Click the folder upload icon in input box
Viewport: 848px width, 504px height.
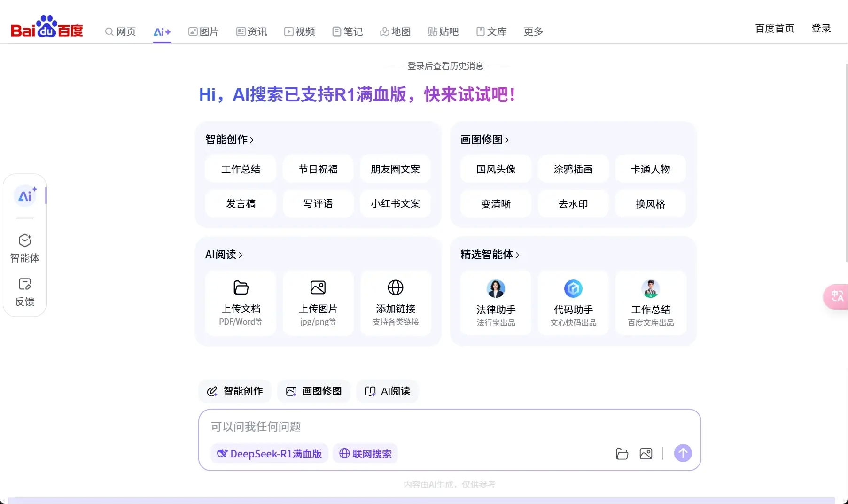pyautogui.click(x=622, y=454)
